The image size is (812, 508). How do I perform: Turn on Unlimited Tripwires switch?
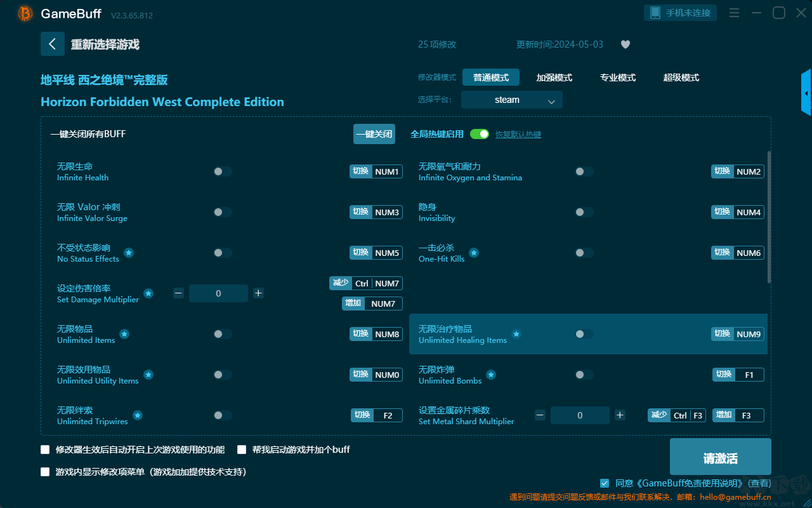[223, 415]
